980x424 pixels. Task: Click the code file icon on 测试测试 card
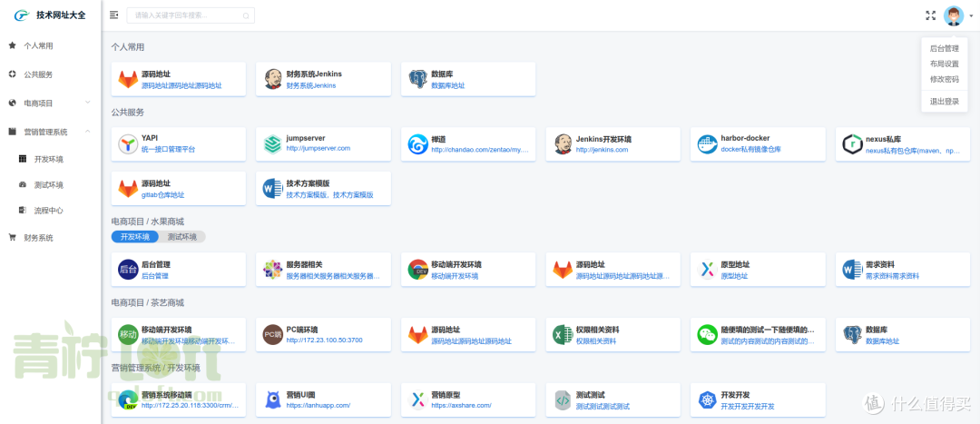[563, 400]
